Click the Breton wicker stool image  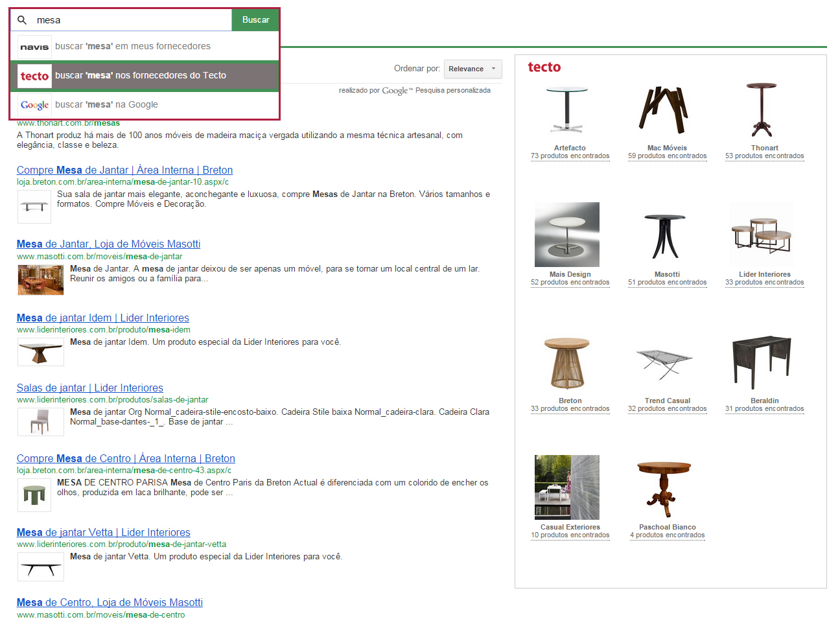click(567, 363)
